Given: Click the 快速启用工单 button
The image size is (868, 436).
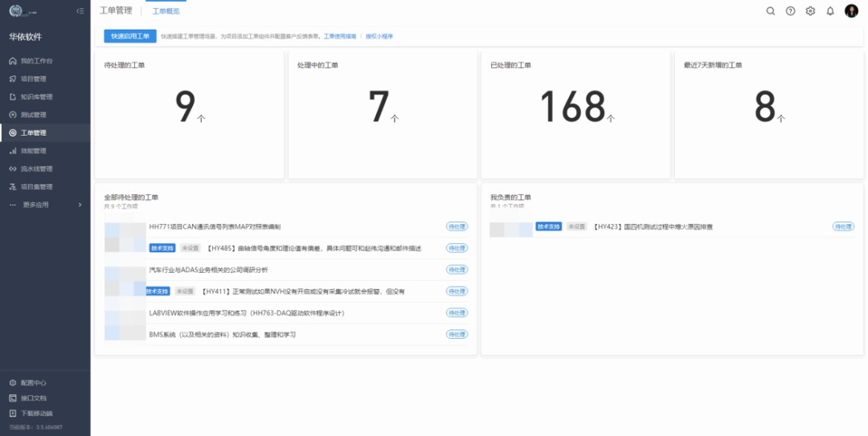Looking at the screenshot, I should pos(130,36).
